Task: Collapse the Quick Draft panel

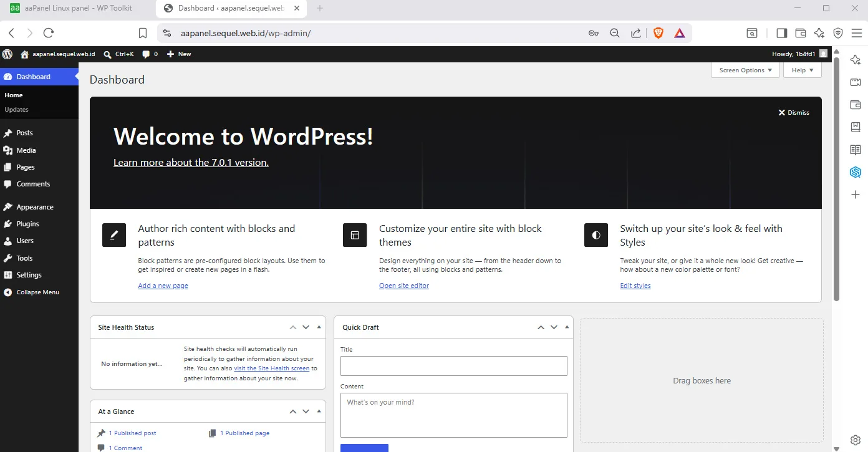Action: point(567,327)
